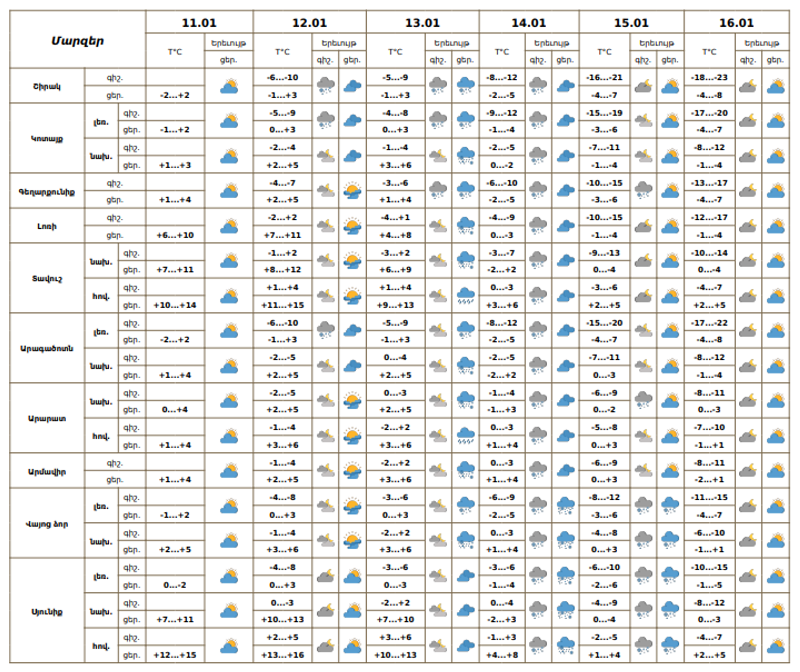
Task: Click Lori's 12.01 daytime sunny-cloud icon
Action: point(352,226)
